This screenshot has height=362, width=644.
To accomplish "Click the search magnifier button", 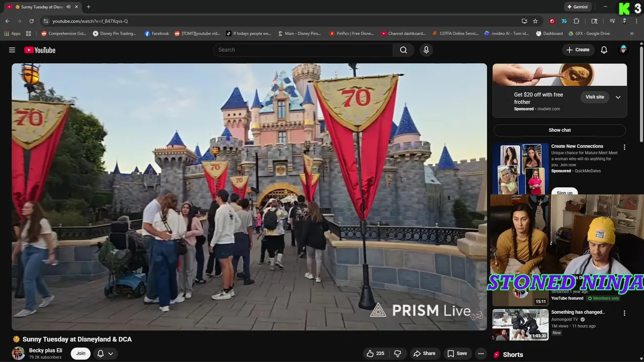I will (404, 50).
